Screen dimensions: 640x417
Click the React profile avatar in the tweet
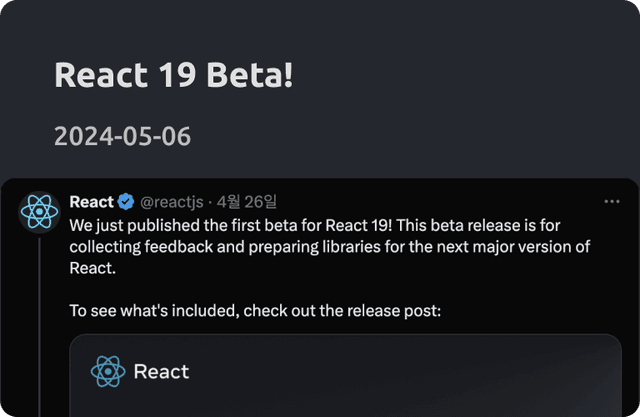click(40, 211)
